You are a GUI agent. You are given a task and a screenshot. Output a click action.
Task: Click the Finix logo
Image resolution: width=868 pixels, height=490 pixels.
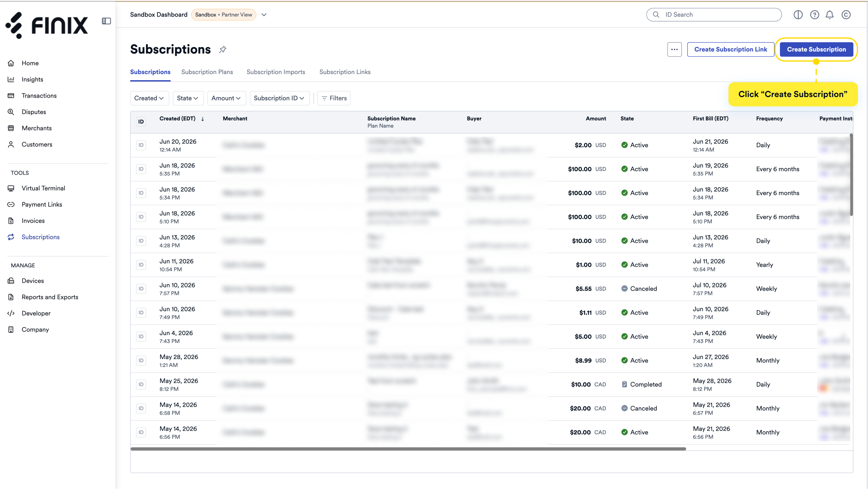(47, 25)
